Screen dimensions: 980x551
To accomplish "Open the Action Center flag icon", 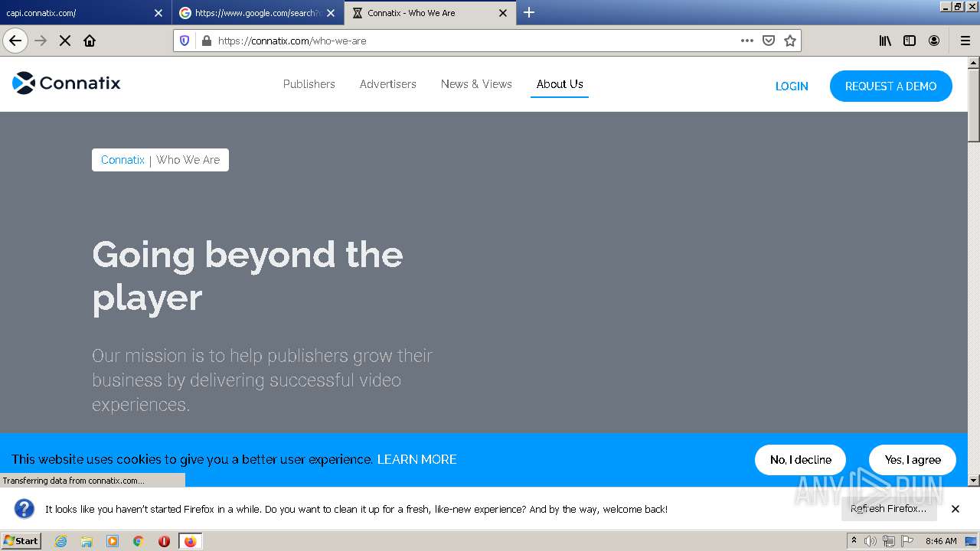I will coord(907,541).
